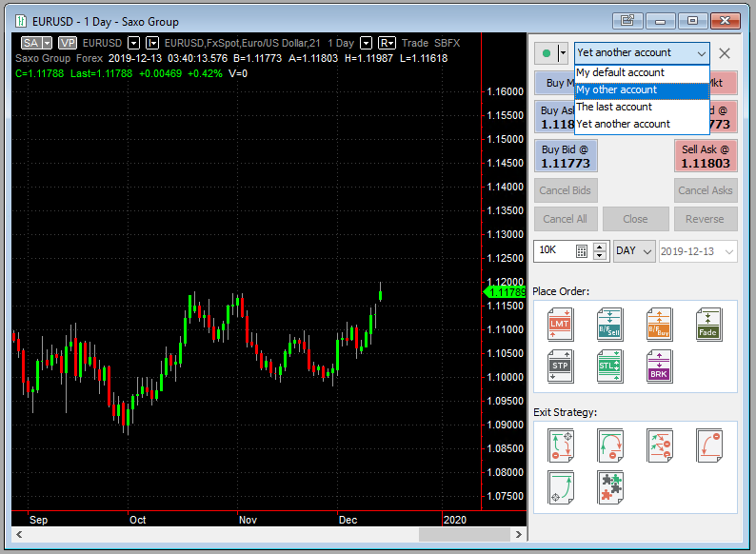Expand the DAY time-in-force dropdown

click(x=647, y=251)
